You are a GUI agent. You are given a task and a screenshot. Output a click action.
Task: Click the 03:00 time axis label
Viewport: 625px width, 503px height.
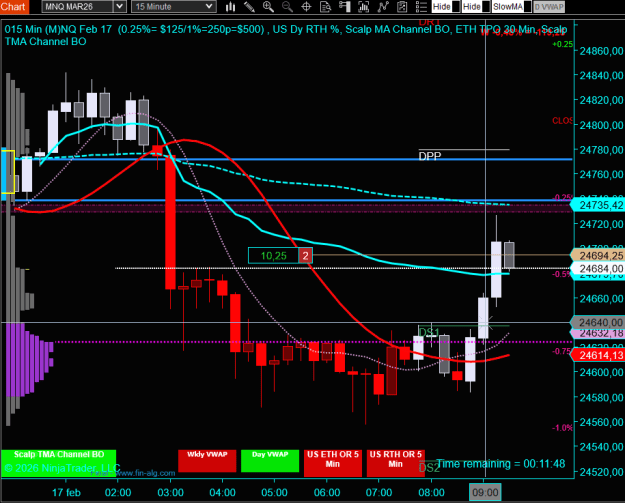click(170, 493)
